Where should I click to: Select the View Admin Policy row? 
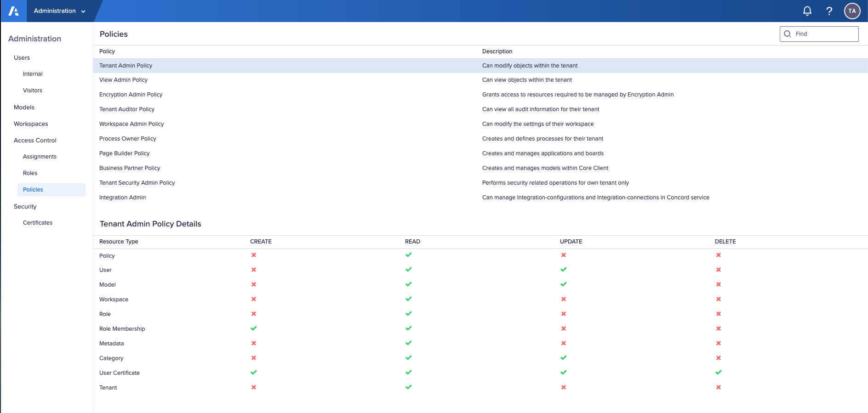click(124, 80)
